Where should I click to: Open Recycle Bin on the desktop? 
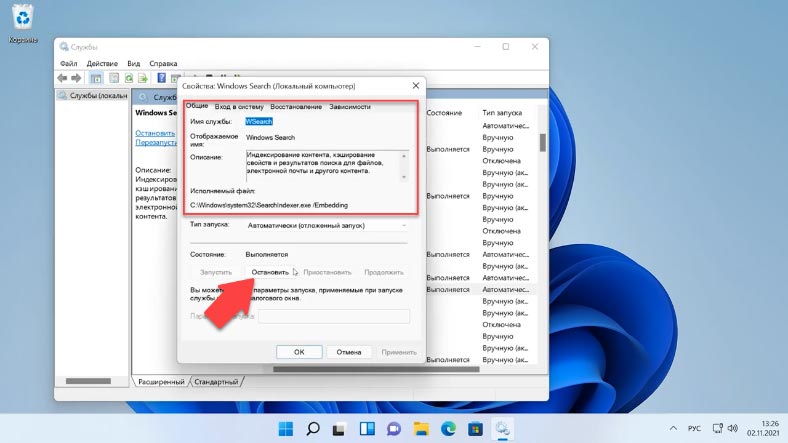[x=23, y=23]
